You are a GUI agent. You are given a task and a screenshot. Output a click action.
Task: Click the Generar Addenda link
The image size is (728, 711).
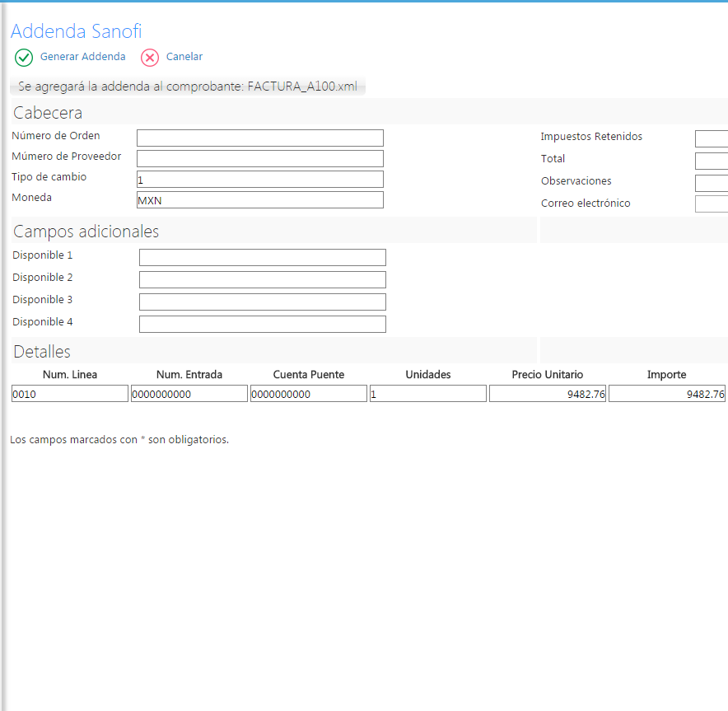click(x=82, y=57)
